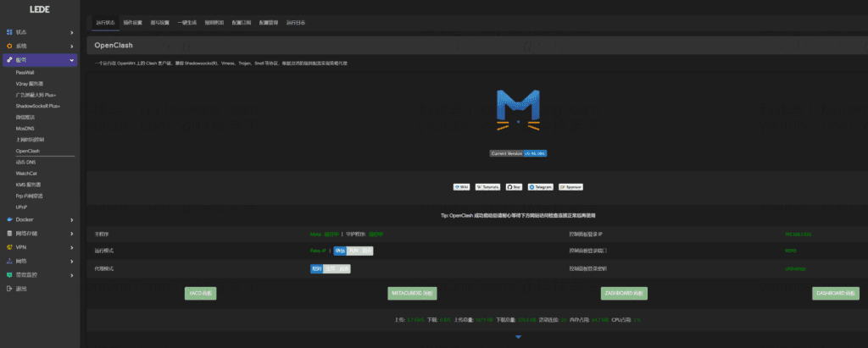Screen dimensions: 868x348
Task: Open the 配置管理 tab
Action: 268,23
